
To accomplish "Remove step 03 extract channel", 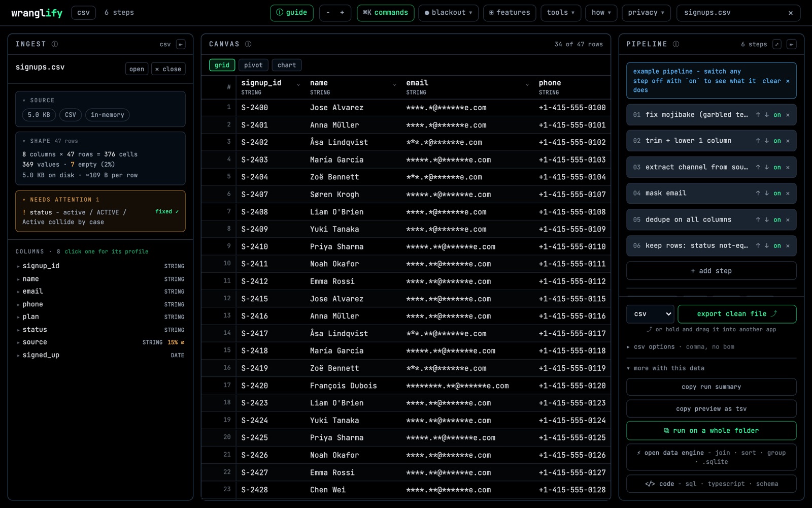I will coord(788,167).
